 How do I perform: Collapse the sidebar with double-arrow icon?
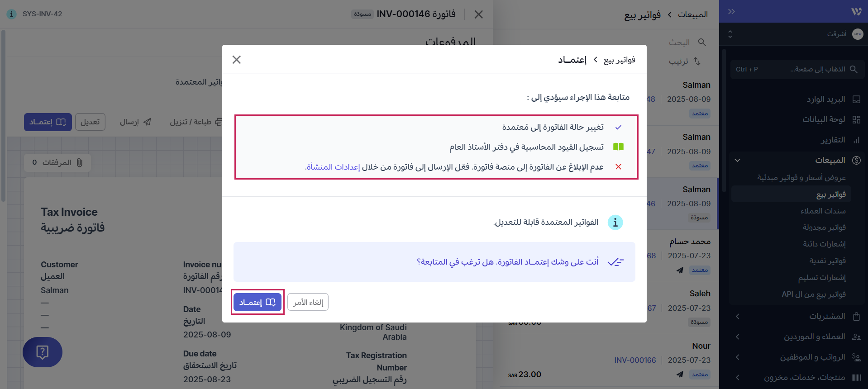(x=731, y=12)
